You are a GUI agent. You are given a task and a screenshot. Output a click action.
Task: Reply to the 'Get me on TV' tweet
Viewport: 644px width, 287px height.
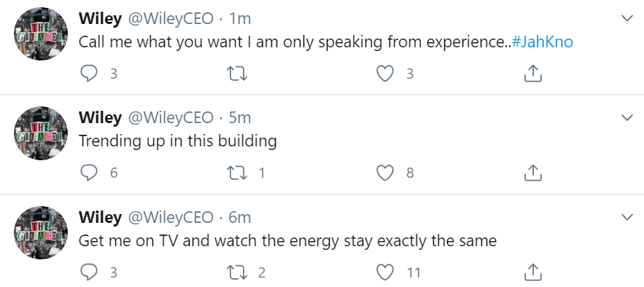88,272
